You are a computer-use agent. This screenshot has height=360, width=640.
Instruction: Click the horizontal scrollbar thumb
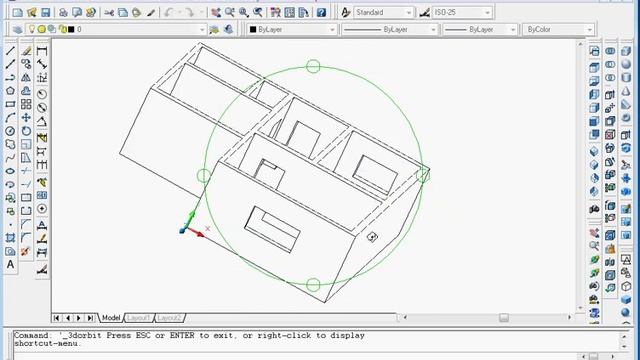[504, 318]
